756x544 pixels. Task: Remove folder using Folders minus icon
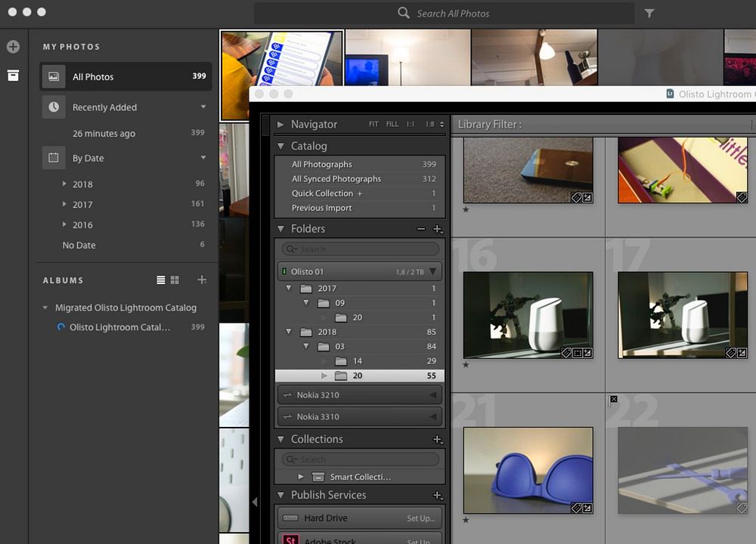point(421,229)
